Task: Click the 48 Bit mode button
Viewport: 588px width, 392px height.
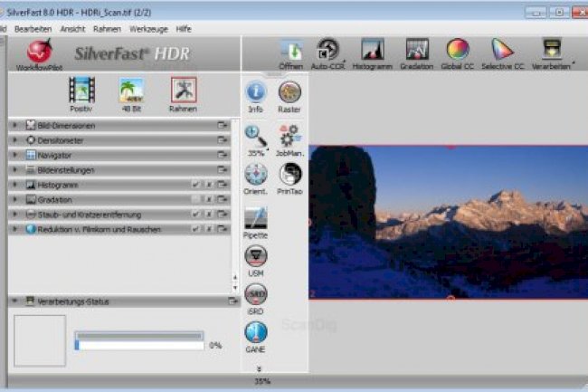Action: tap(132, 94)
